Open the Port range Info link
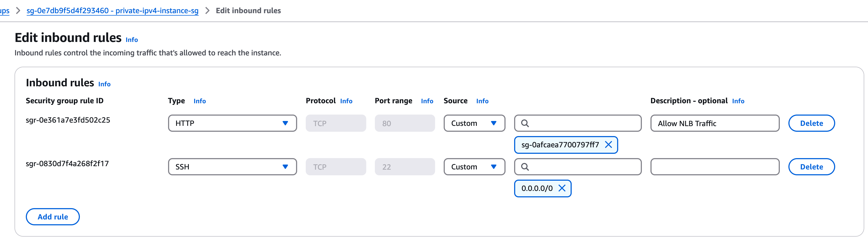Screen dimensions: 868x242 point(427,101)
